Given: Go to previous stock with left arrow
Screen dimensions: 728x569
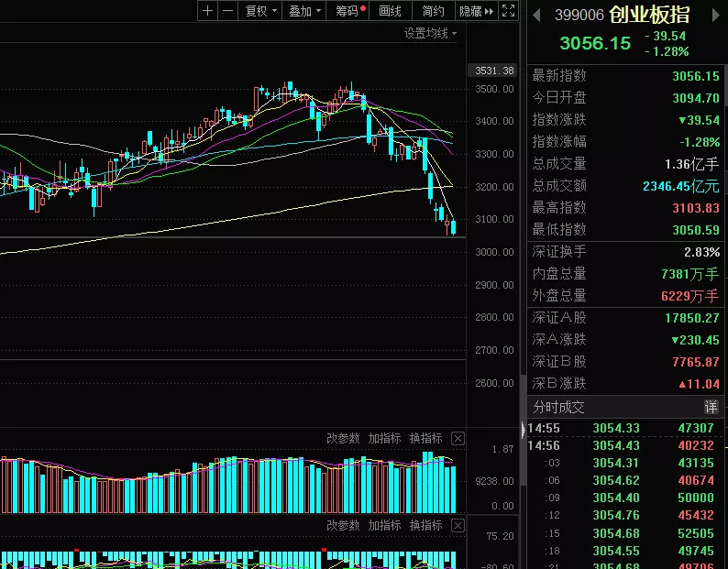Looking at the screenshot, I should 536,16.
